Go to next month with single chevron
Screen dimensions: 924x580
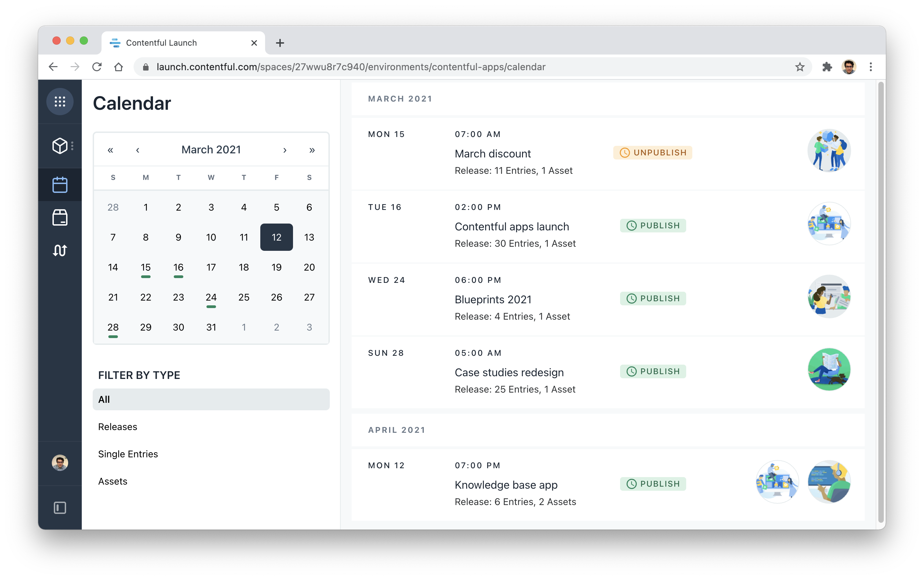(284, 150)
